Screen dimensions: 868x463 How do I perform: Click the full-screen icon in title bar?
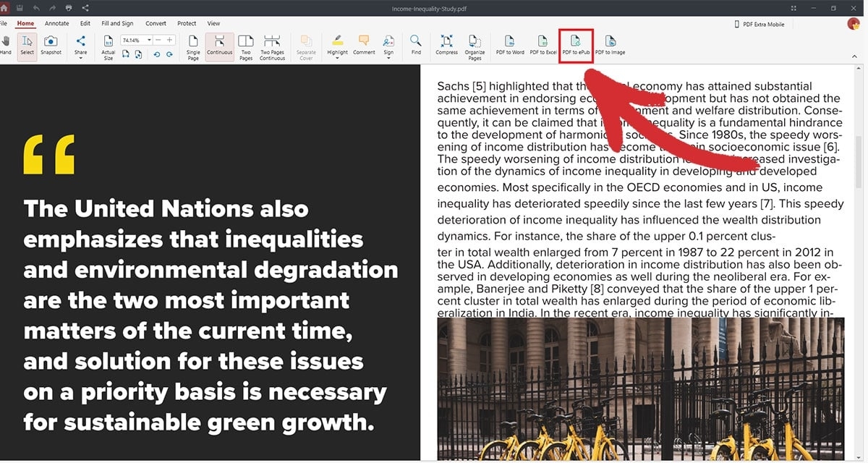pos(794,8)
